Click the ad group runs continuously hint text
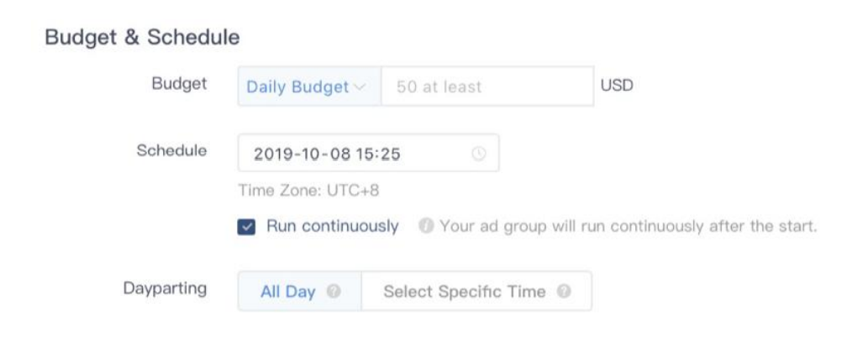Viewport: 868px width, 357px height. point(628,227)
